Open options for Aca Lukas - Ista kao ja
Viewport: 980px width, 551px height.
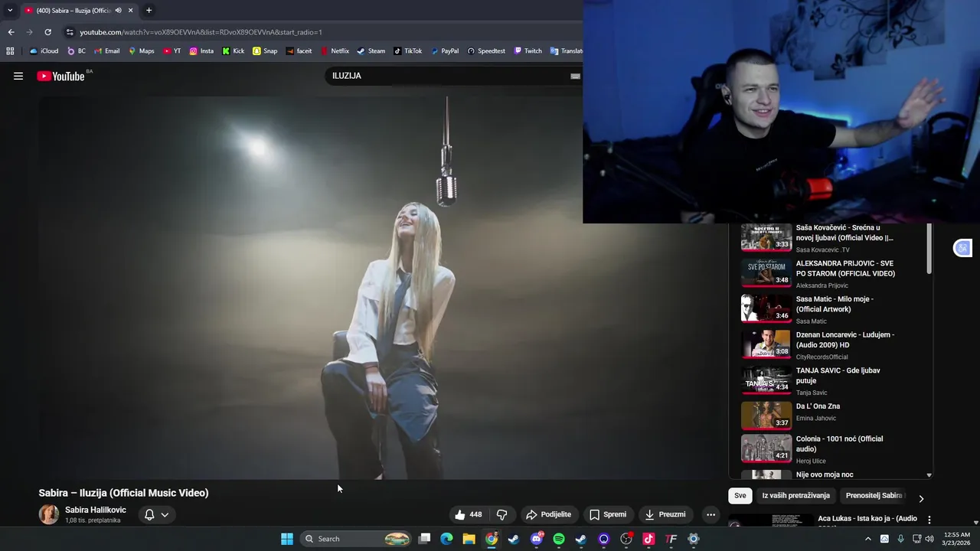click(929, 520)
